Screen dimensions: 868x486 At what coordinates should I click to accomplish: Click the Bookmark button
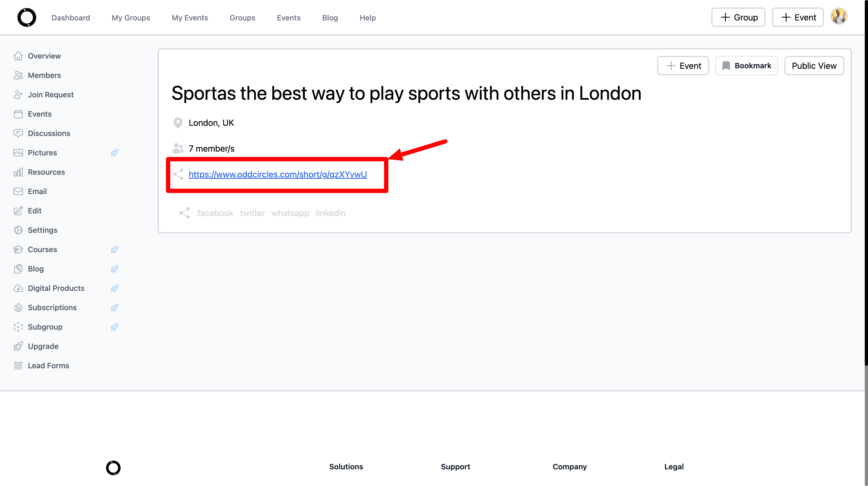click(746, 65)
